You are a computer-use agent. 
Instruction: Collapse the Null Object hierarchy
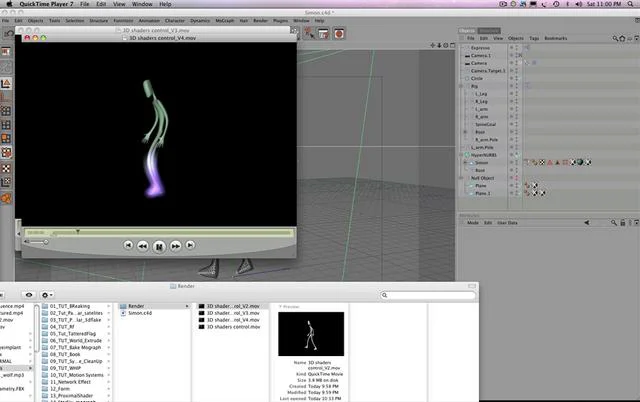[x=461, y=178]
